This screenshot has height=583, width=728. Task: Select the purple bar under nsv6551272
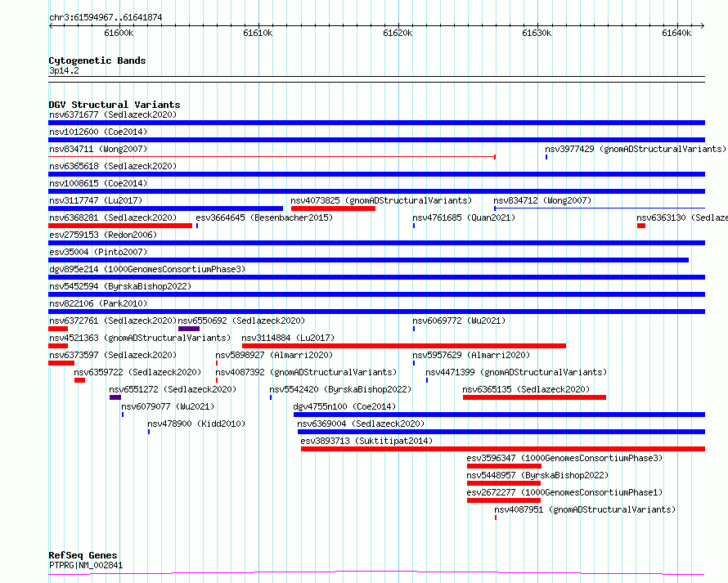pyautogui.click(x=115, y=397)
